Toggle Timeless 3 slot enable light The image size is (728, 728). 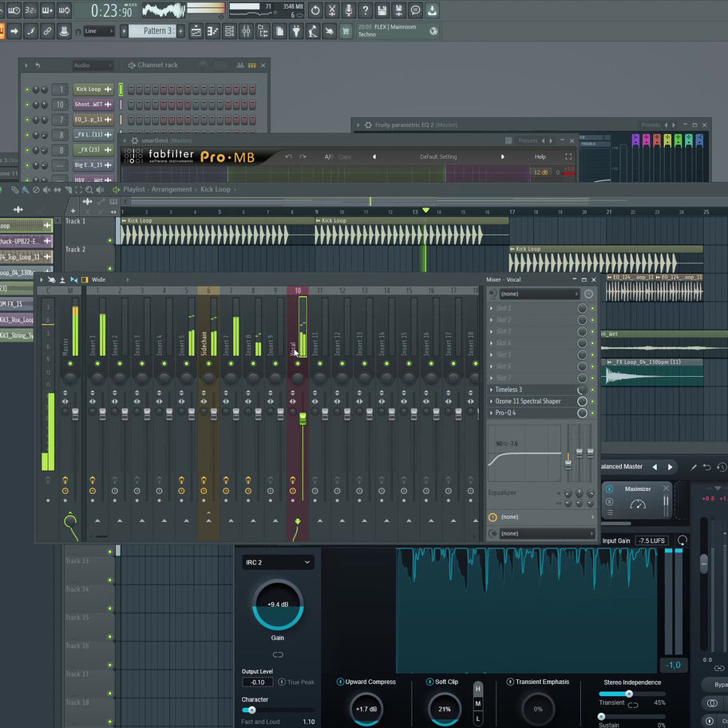[x=592, y=390]
